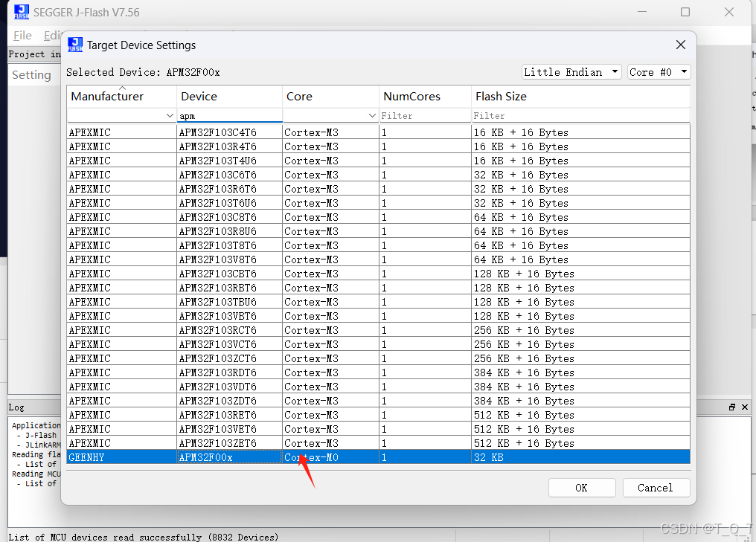This screenshot has width=756, height=542.
Task: Select the APM32F103RBT6 device row
Action: tap(379, 288)
